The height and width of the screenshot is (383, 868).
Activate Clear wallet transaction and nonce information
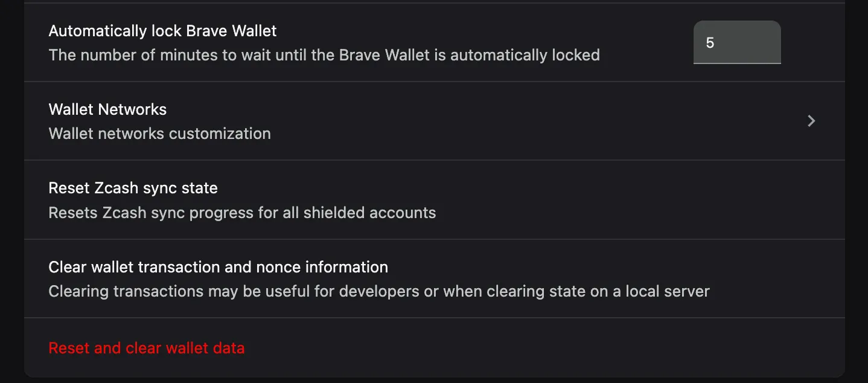218,266
